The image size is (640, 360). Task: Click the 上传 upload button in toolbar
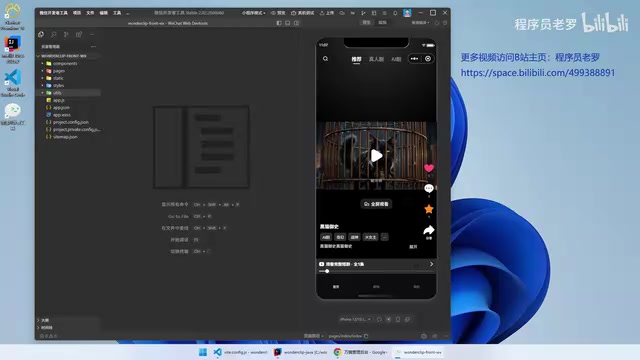click(327, 13)
